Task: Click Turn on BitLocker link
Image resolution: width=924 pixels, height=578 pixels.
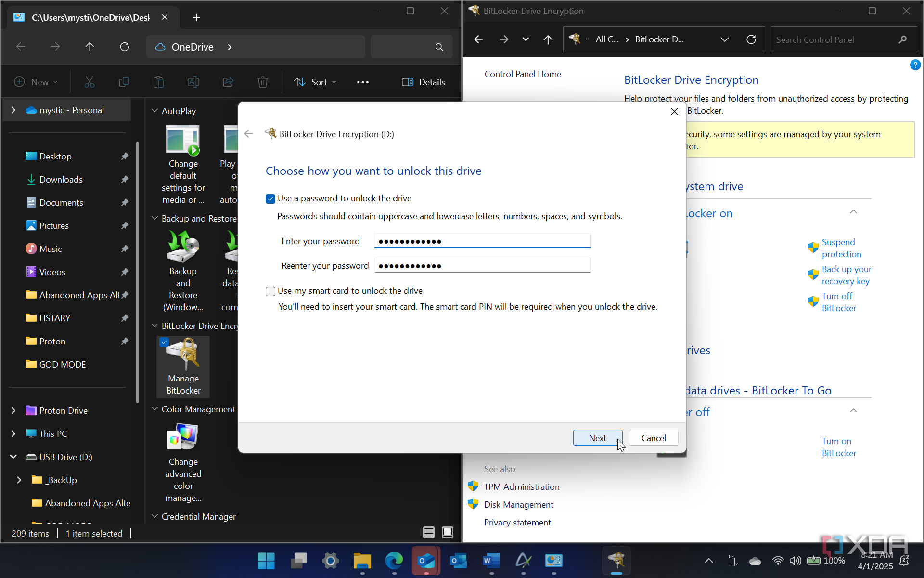Action: (839, 447)
